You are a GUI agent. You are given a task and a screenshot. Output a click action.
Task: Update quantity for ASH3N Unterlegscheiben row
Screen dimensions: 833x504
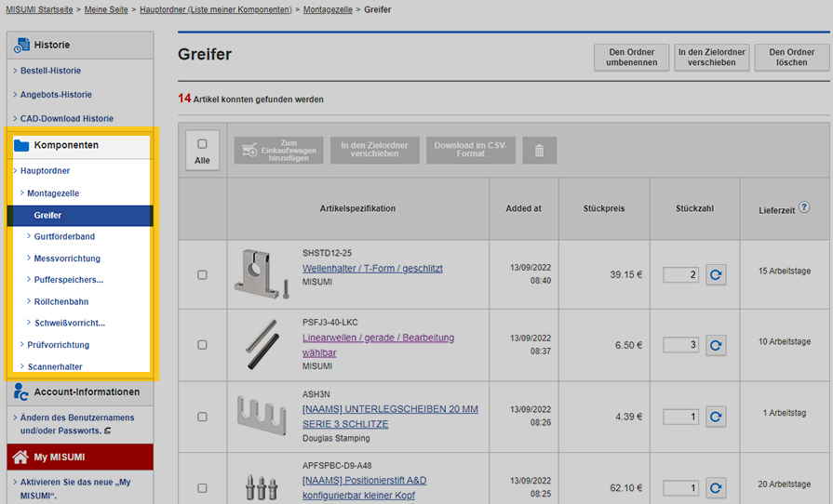(715, 417)
